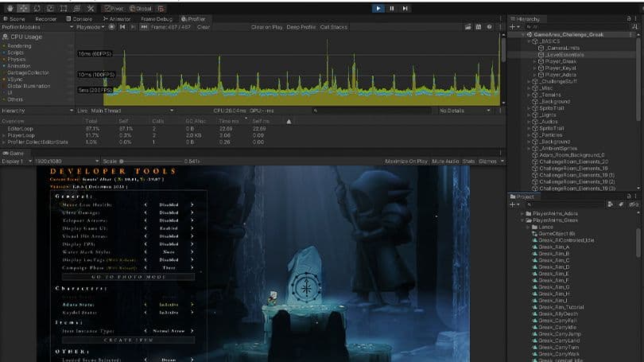
Task: Toggle Mute Audio in Game view
Action: pos(444,161)
